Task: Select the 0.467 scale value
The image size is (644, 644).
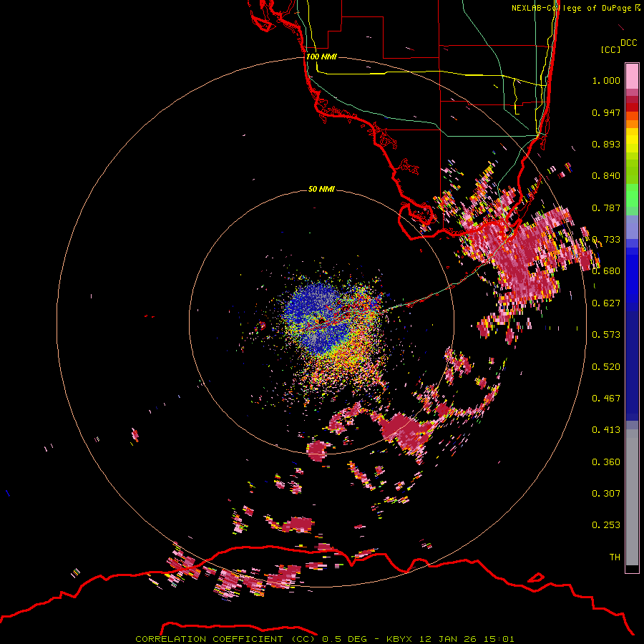Action: [x=606, y=399]
